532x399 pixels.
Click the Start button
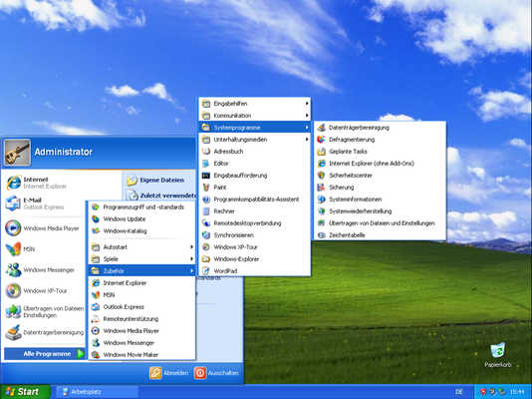[x=25, y=392]
